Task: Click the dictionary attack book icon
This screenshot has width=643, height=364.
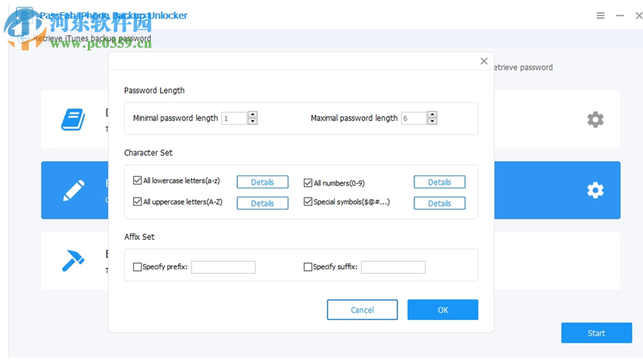Action: point(73,120)
